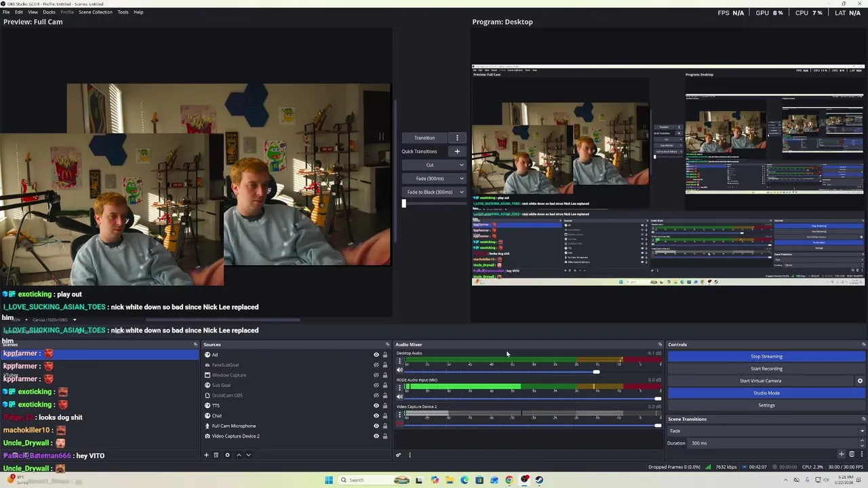Show the Window Capture source

click(376, 375)
